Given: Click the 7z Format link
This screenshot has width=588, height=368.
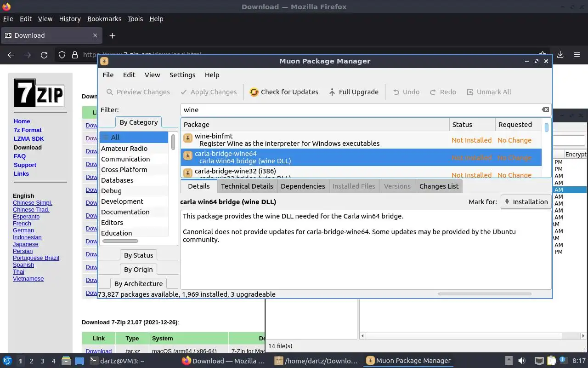Looking at the screenshot, I should [x=28, y=130].
